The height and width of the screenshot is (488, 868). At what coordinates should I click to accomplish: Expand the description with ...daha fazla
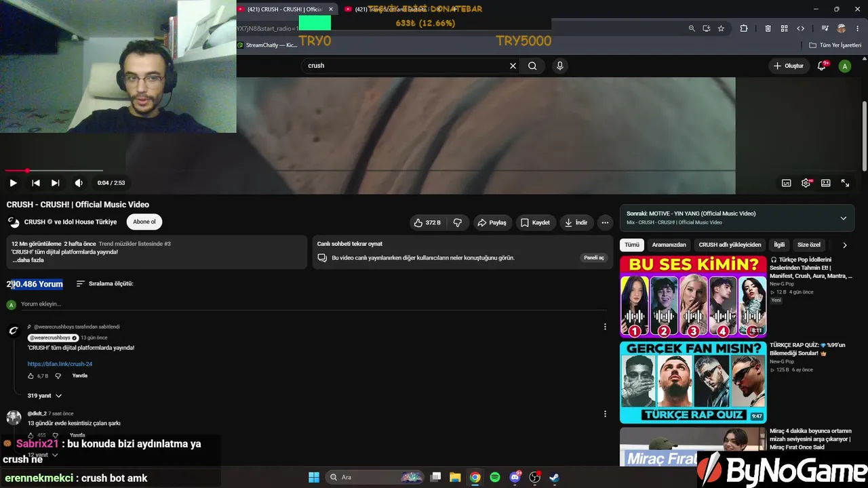[28, 260]
